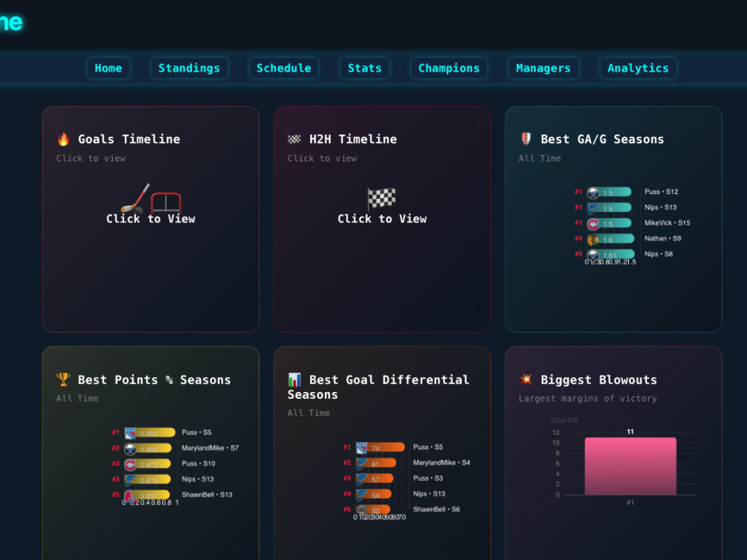Click the Blues logo on Puss S3 row
The image size is (747, 560).
tap(362, 479)
